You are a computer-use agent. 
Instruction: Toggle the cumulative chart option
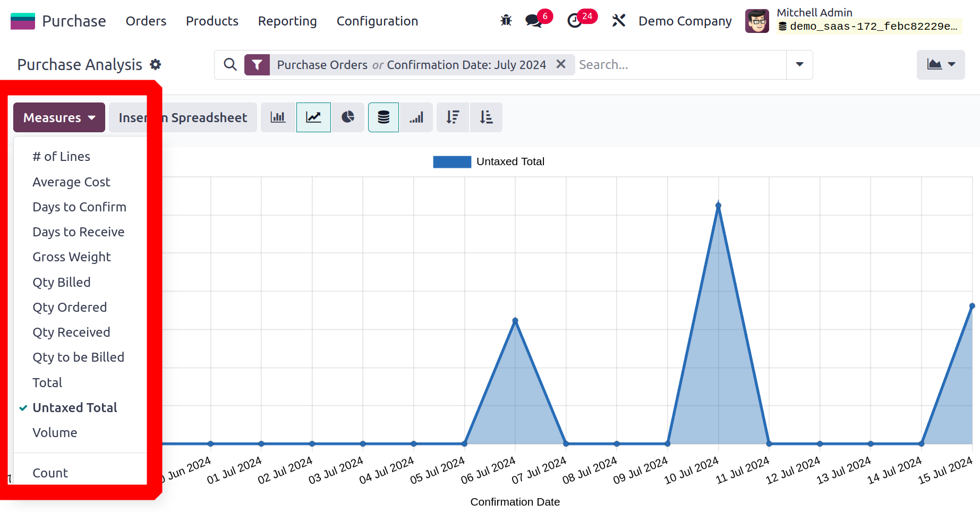pyautogui.click(x=416, y=117)
